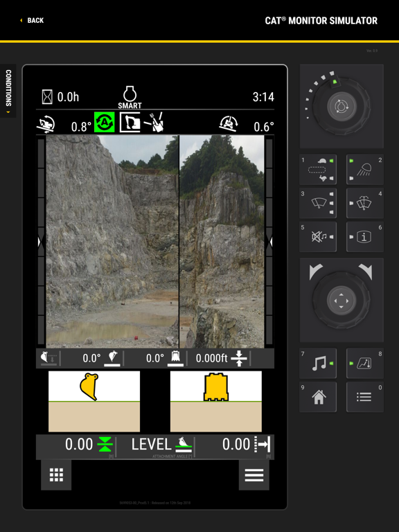Toggle the green auto idle icon
The width and height of the screenshot is (399, 532).
104,122
